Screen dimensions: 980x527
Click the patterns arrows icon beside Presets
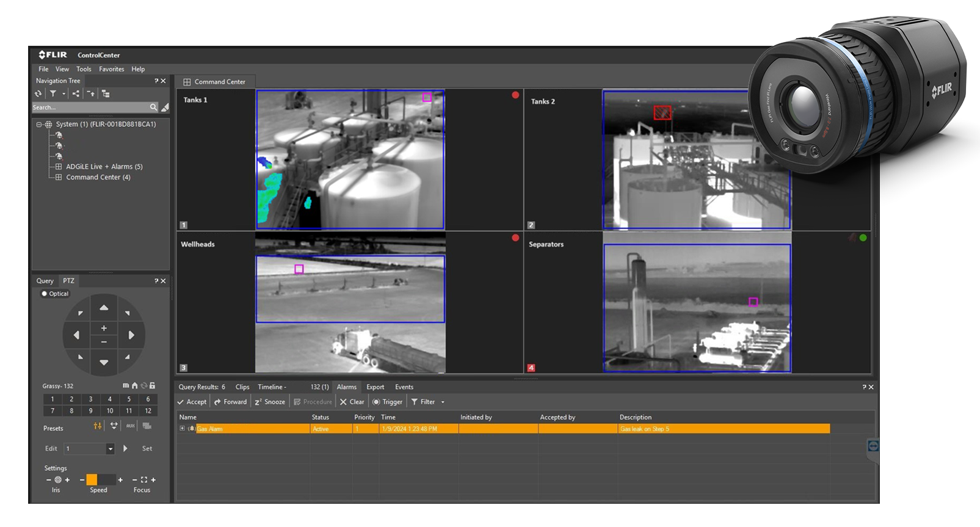[x=114, y=426]
